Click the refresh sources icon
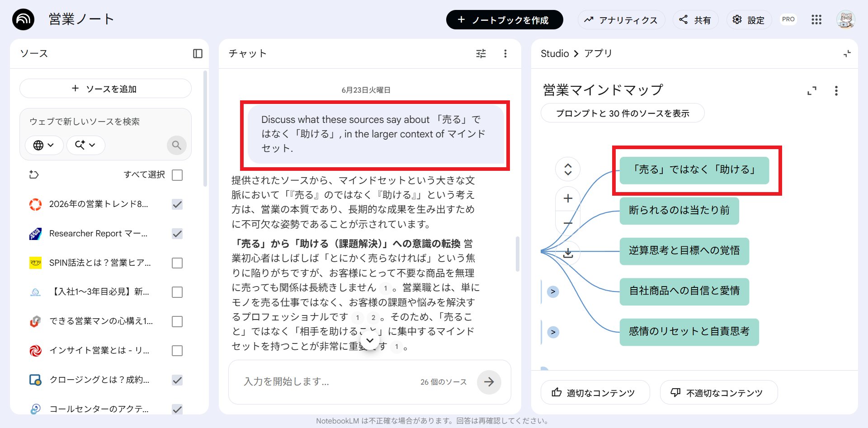 34,174
